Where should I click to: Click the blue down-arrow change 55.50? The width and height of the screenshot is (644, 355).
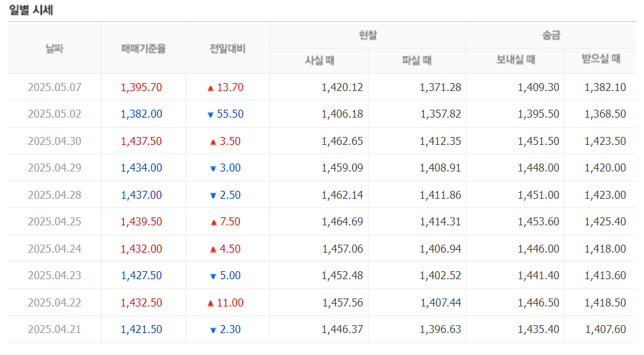click(226, 114)
